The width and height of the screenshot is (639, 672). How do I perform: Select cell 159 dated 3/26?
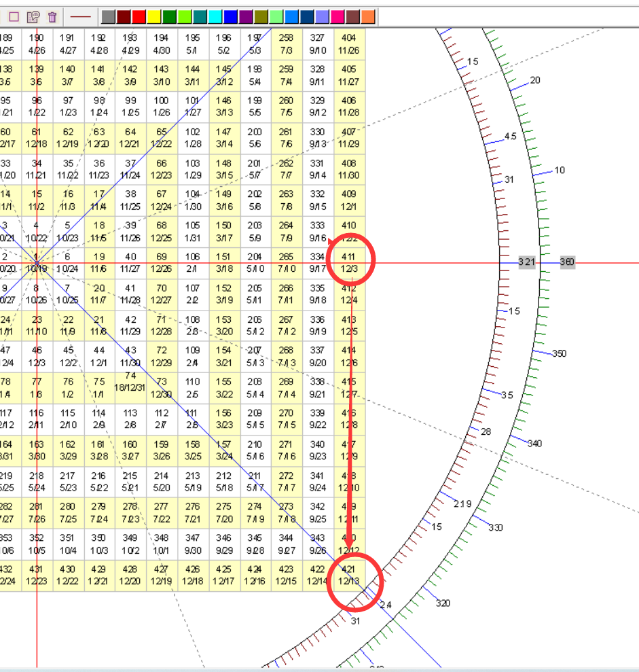pos(162,450)
